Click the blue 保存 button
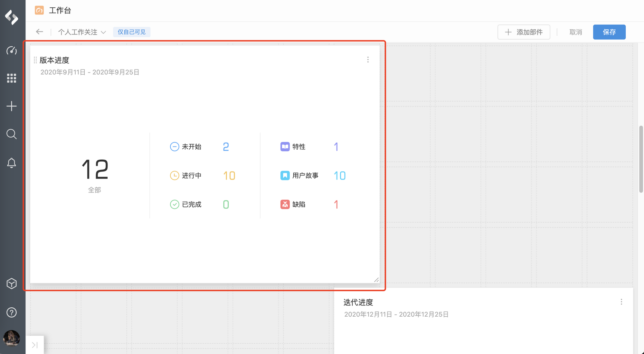 point(609,32)
